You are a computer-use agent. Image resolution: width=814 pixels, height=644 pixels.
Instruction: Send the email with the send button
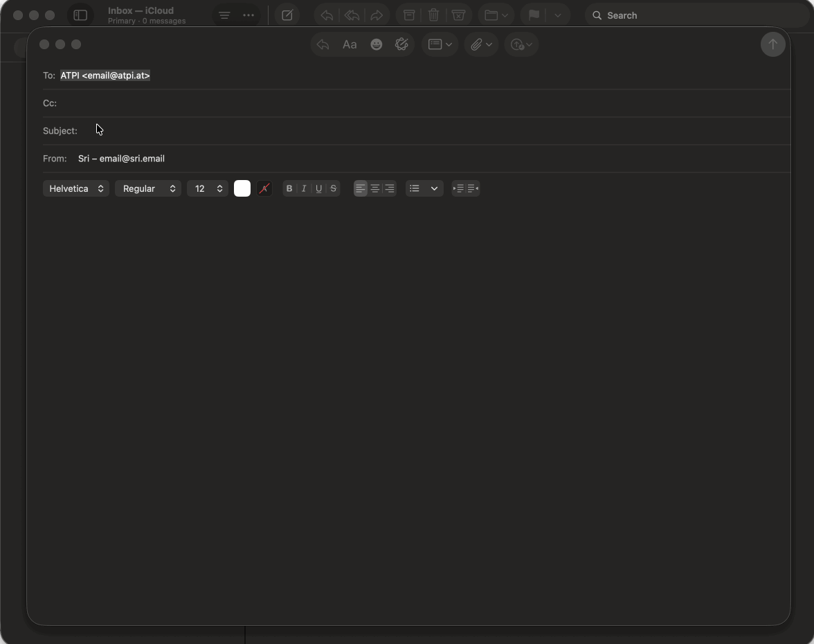[773, 44]
